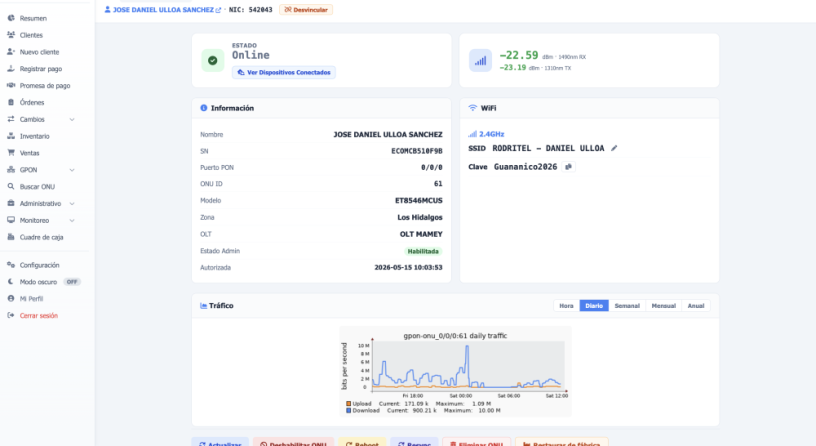Viewport: 816px width, 446px height.
Task: Click the -23.19 dBm TX power value
Action: [x=513, y=68]
